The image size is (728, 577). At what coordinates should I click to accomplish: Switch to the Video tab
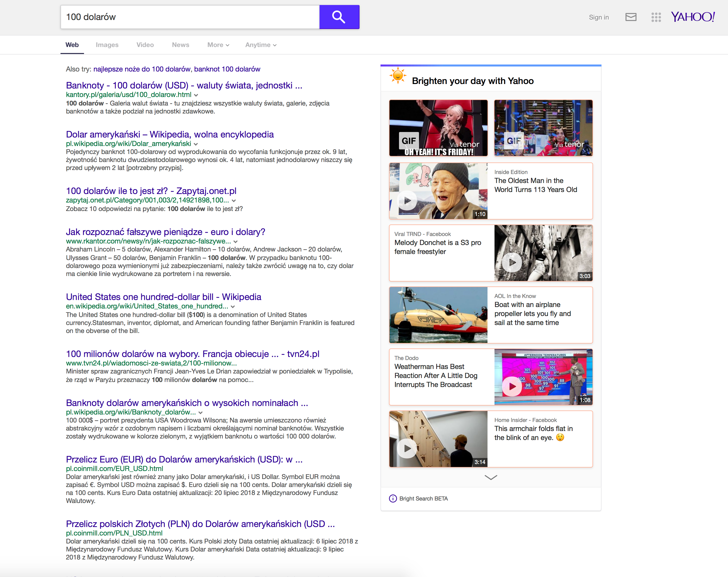(x=145, y=45)
